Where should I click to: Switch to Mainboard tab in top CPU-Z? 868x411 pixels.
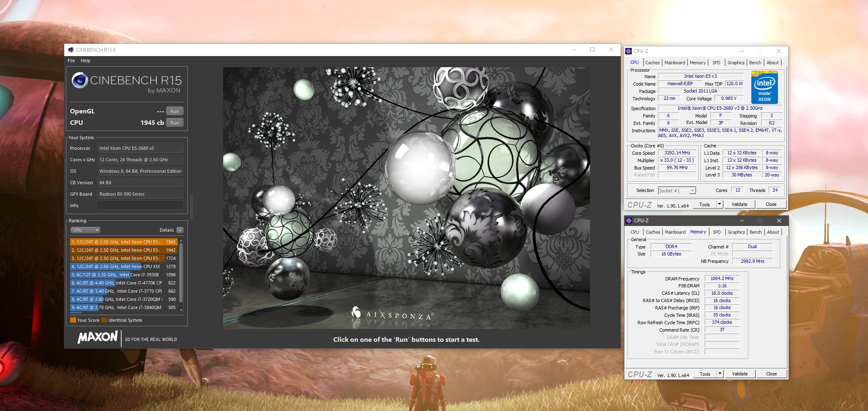coord(675,63)
